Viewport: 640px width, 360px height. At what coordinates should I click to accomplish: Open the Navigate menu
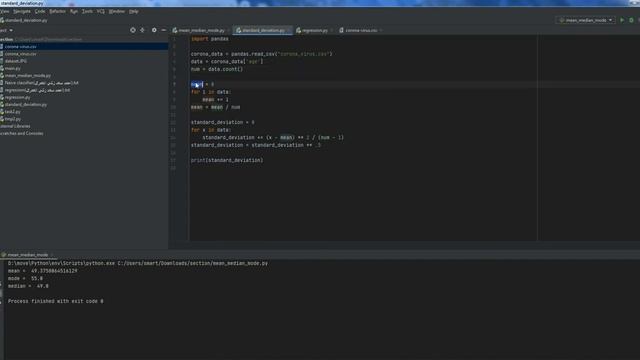[22, 11]
